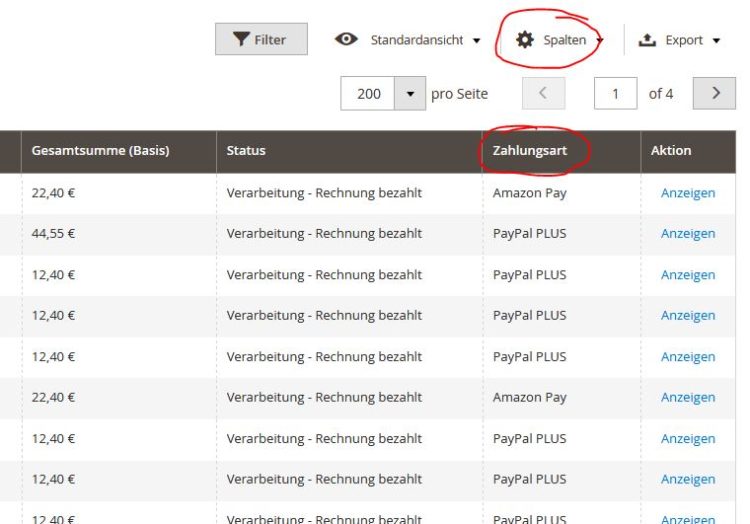750x524 pixels.
Task: Click the 22,40 € amount in first row
Action: tap(53, 193)
